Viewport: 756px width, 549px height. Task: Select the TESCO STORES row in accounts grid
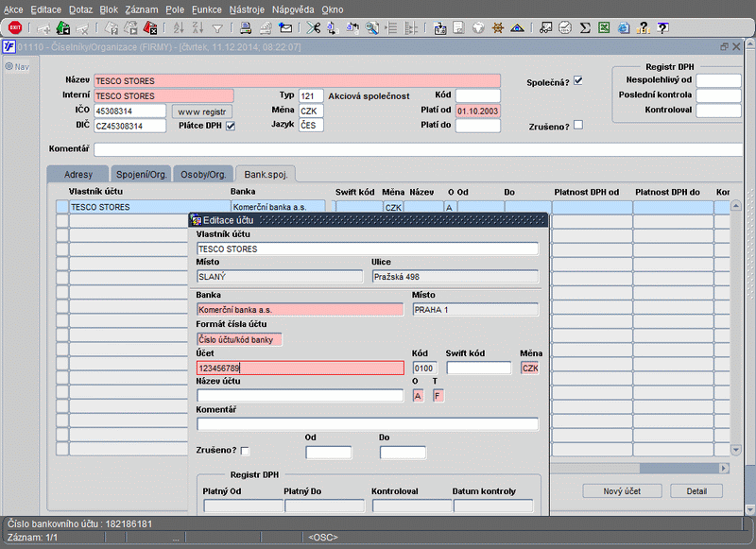149,207
